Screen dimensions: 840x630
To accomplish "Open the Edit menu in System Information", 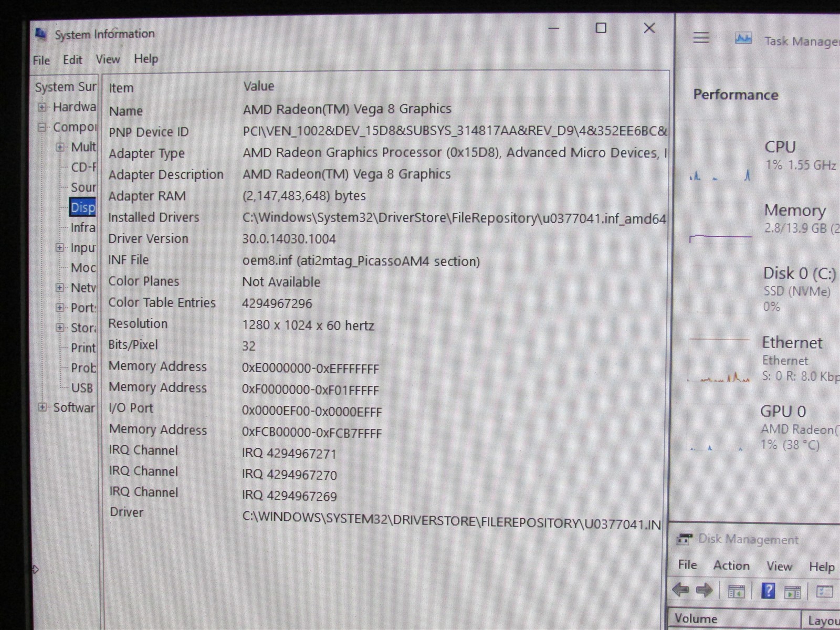I will click(72, 60).
